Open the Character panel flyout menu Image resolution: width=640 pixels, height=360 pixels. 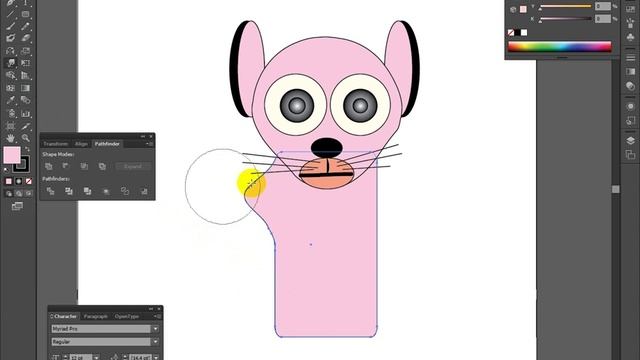pyautogui.click(x=157, y=316)
